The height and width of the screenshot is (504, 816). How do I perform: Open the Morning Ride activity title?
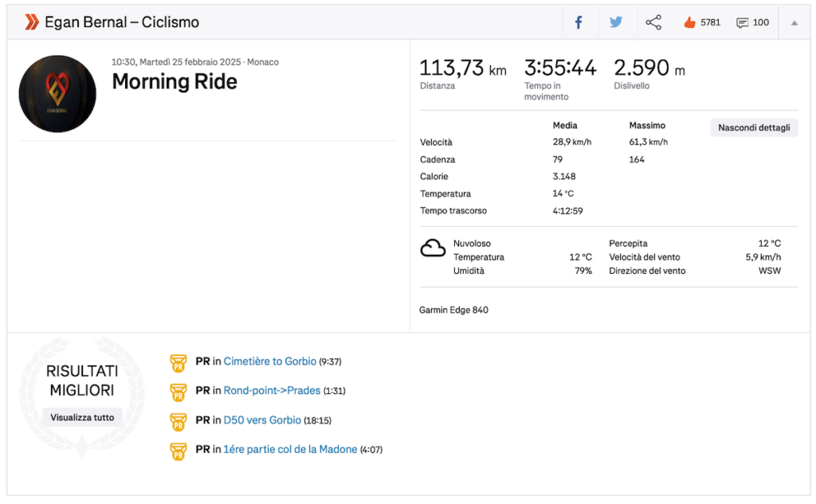coord(175,82)
